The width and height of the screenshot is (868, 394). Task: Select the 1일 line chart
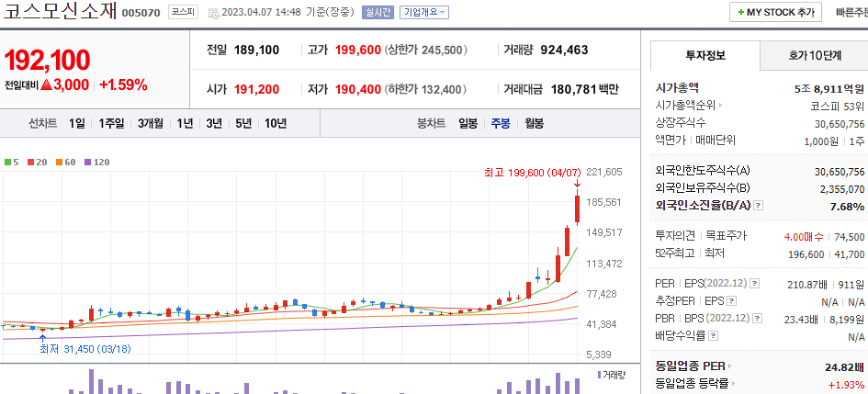[x=77, y=123]
